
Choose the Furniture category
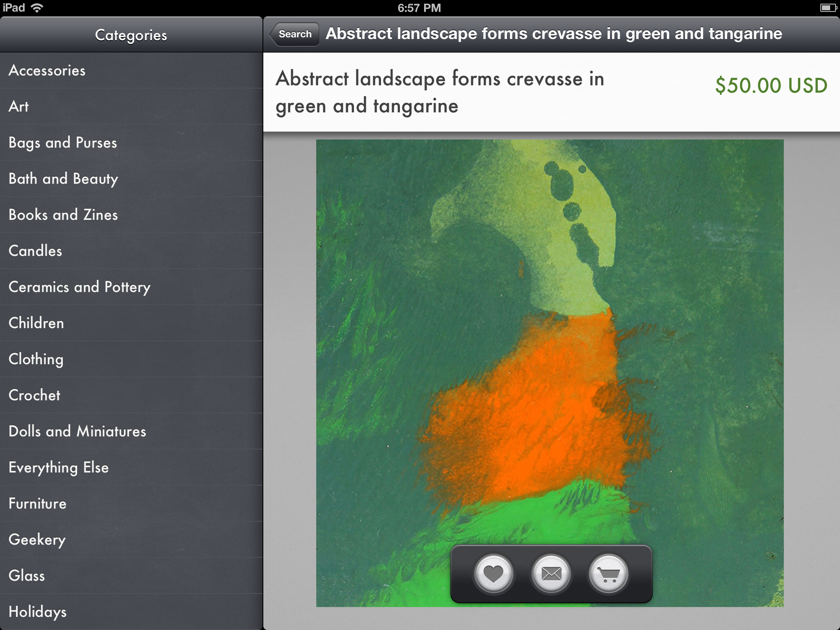point(131,504)
